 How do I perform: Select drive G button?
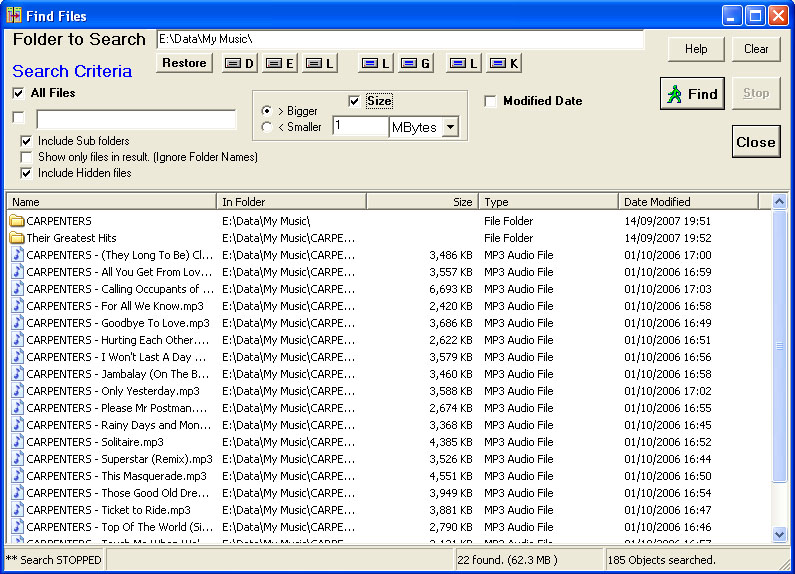coord(415,63)
